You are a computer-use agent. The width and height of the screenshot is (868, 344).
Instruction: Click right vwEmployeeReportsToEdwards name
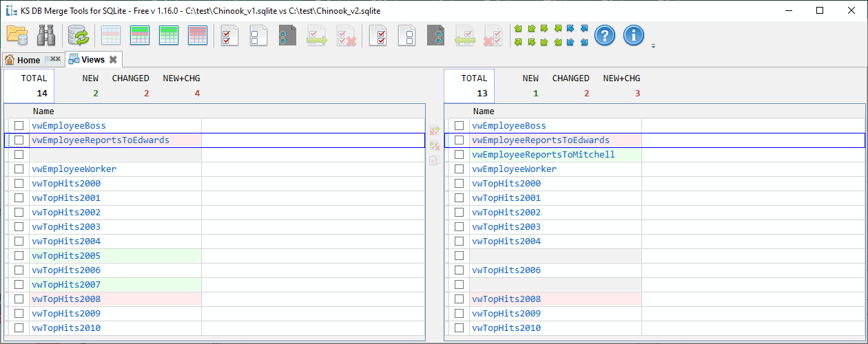(541, 140)
